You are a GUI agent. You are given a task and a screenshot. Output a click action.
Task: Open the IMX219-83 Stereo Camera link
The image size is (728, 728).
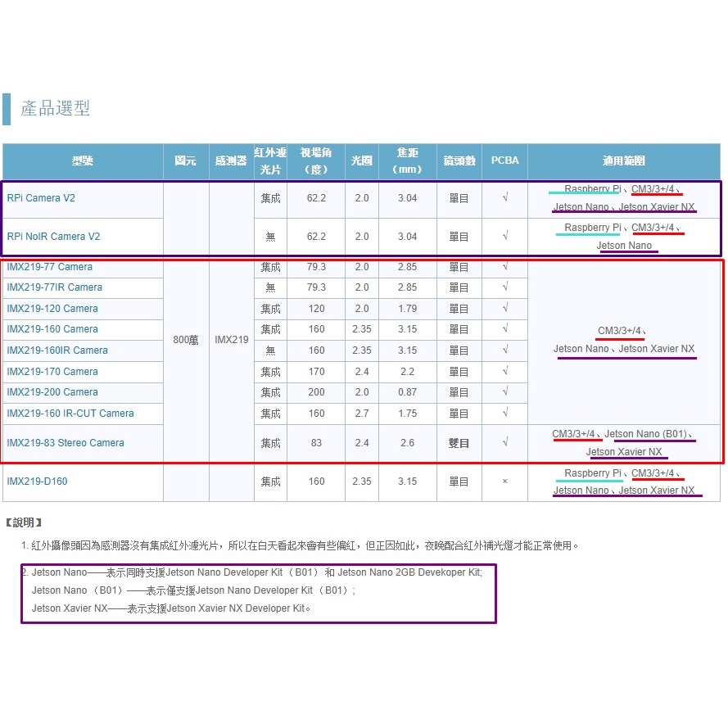[x=66, y=443]
